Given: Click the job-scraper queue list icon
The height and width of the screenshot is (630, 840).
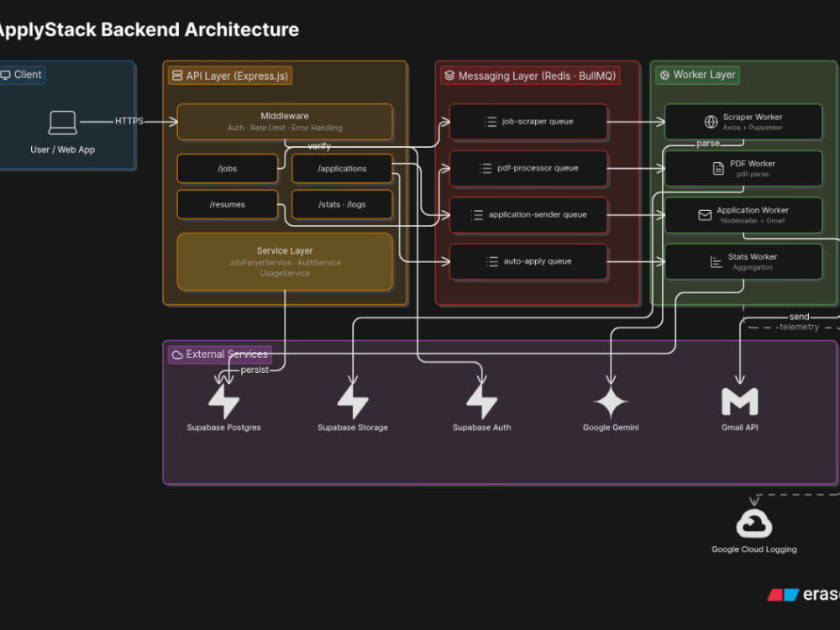Looking at the screenshot, I should (491, 122).
